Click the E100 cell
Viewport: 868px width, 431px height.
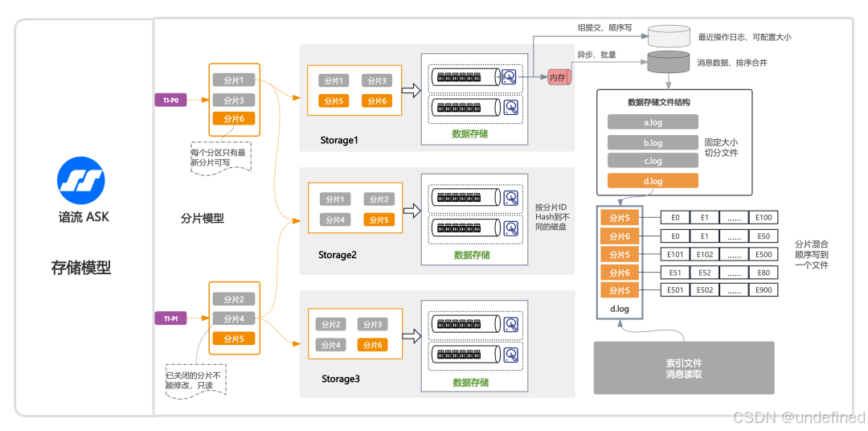pos(764,218)
